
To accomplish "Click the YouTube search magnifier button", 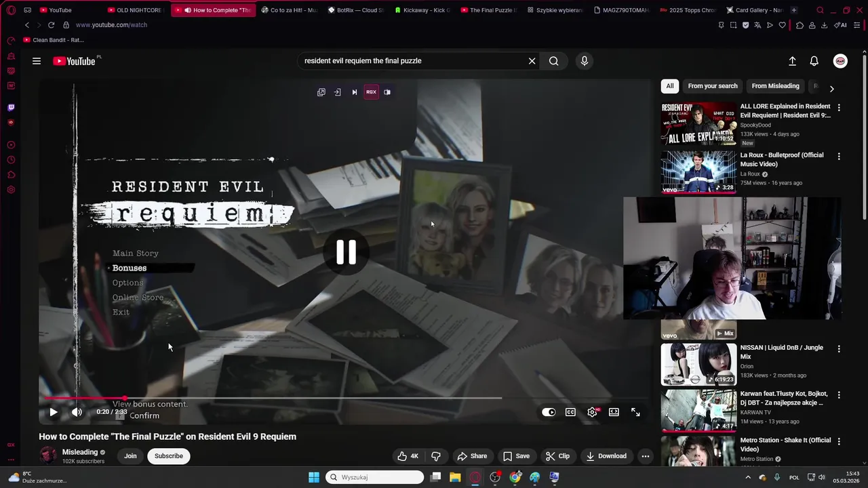I will (554, 61).
